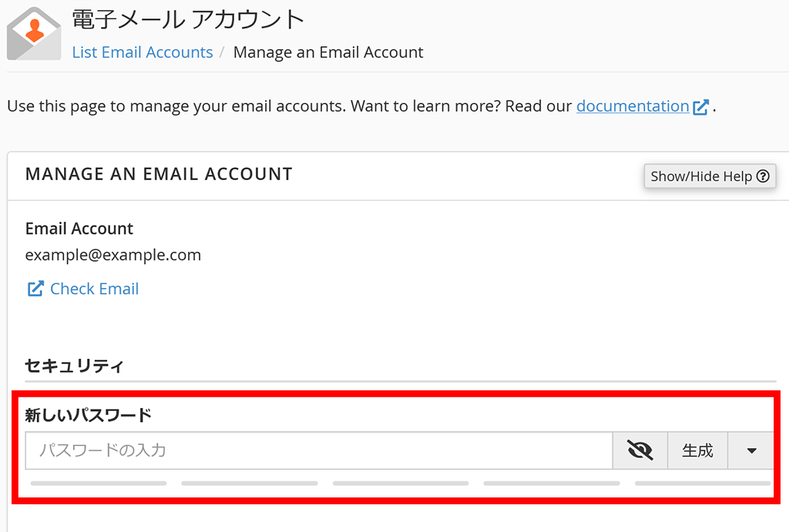This screenshot has height=532, width=789.
Task: Click the external-link icon beside documentation
Action: [700, 107]
